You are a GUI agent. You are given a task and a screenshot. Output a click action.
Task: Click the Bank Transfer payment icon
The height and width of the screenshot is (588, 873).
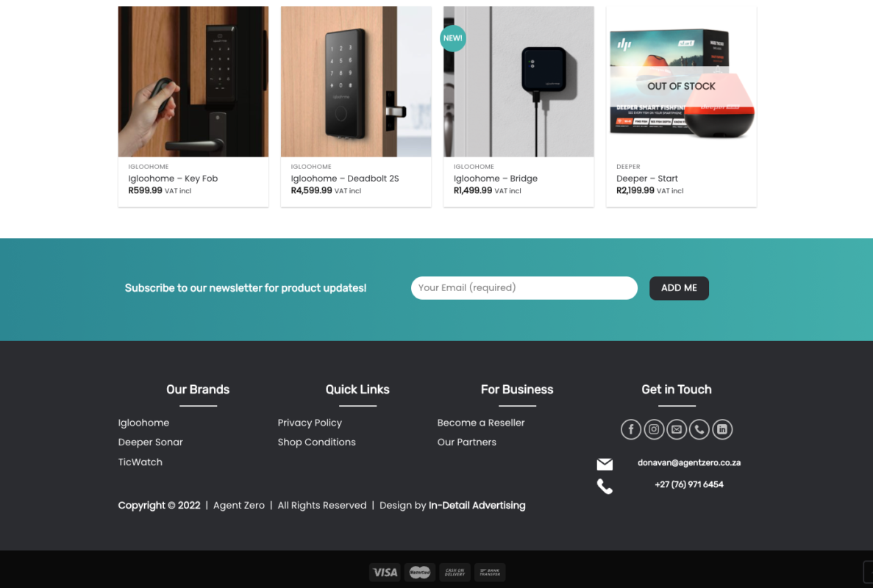pos(490,572)
